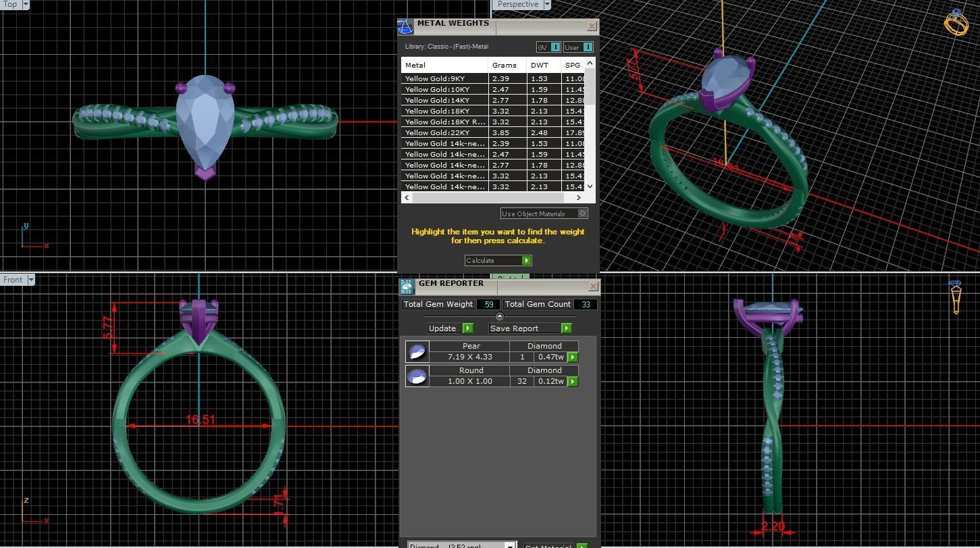Click the 2.20 dimension in right viewport
Screen dimensions: 980x548
[x=773, y=526]
